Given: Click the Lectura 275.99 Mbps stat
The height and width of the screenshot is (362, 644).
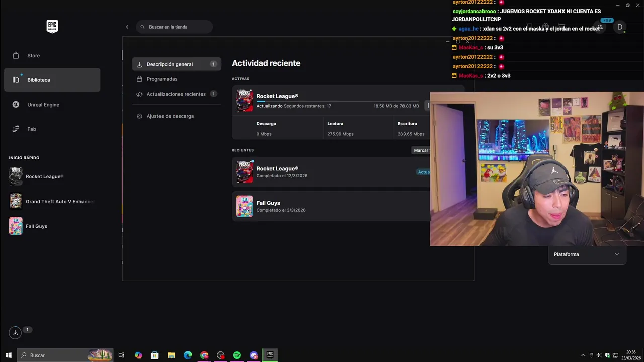Looking at the screenshot, I should pyautogui.click(x=358, y=128).
